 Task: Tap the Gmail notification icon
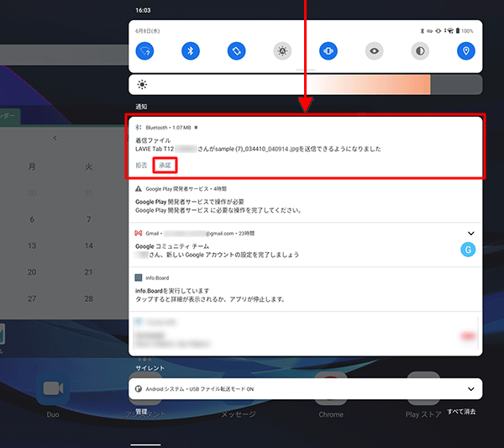(139, 233)
